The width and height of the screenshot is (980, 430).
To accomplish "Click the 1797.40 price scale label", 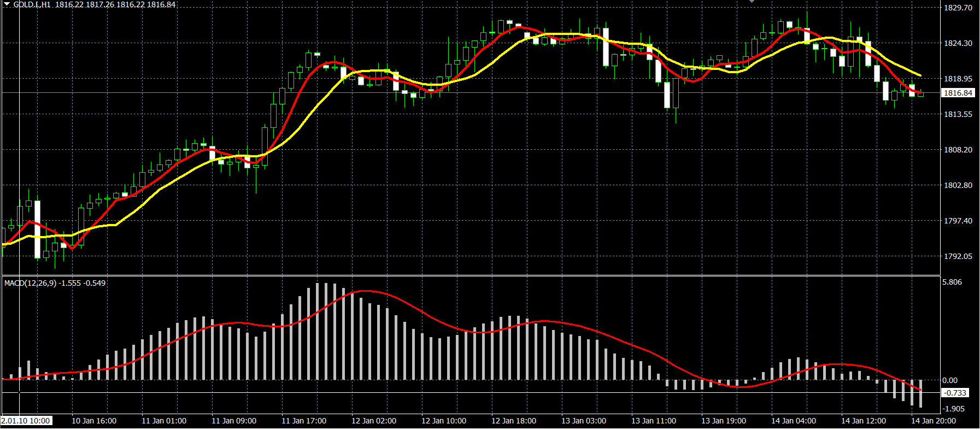I will pyautogui.click(x=958, y=221).
